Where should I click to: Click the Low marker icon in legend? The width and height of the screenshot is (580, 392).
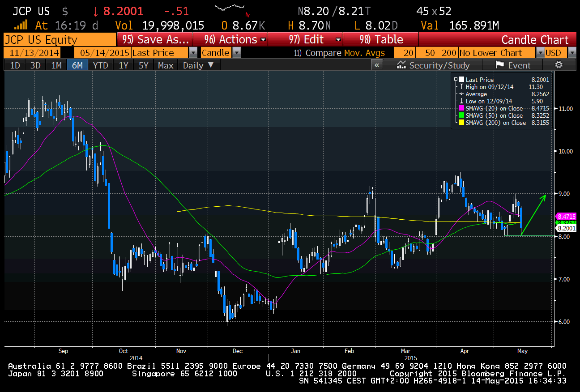461,101
